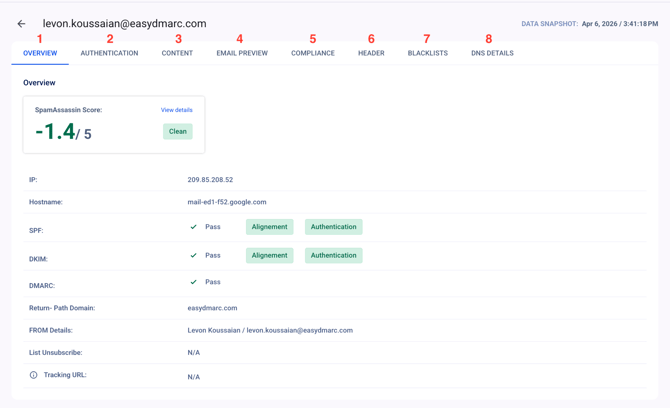Click the DKIM Alignement badge
Image resolution: width=670 pixels, height=408 pixels.
tap(270, 256)
